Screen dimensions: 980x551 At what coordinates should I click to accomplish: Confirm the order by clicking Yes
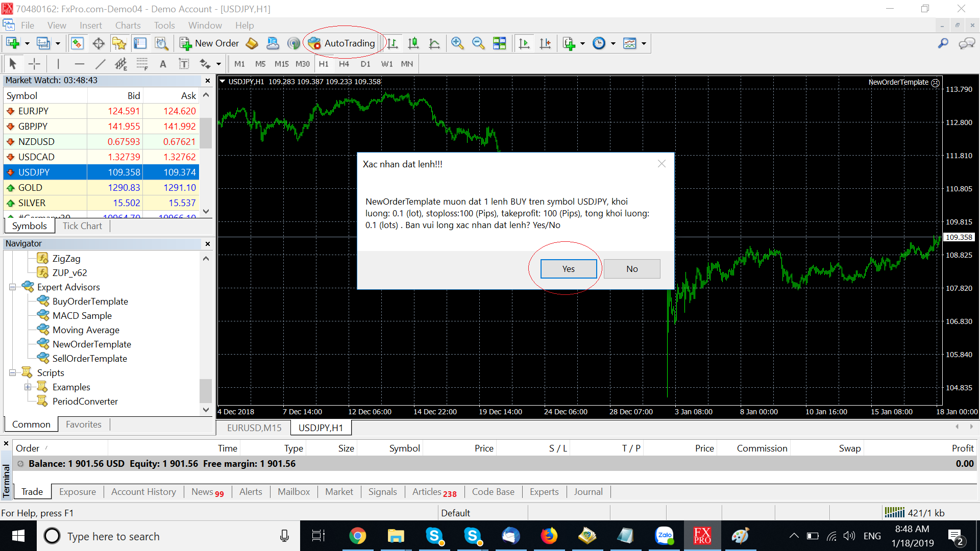click(x=568, y=269)
